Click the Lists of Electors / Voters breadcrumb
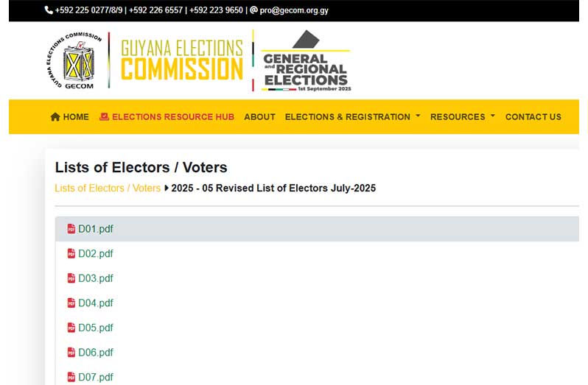 pyautogui.click(x=108, y=188)
